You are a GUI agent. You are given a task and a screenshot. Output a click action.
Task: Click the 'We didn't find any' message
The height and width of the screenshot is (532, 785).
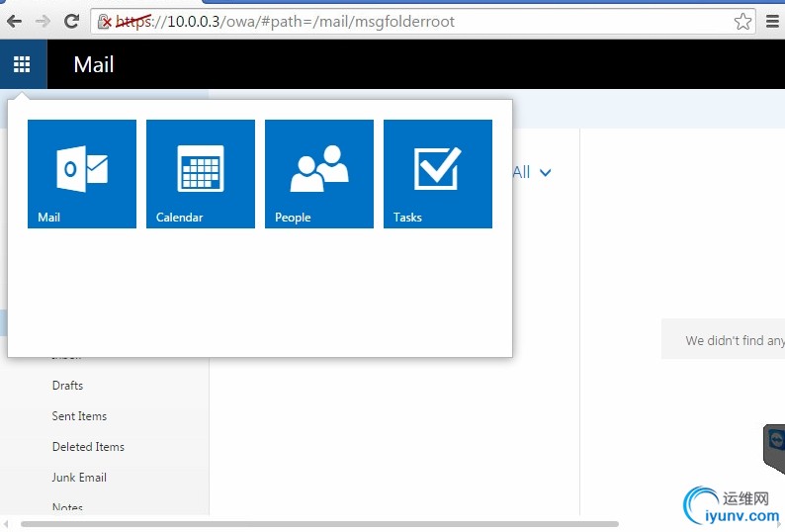click(735, 340)
